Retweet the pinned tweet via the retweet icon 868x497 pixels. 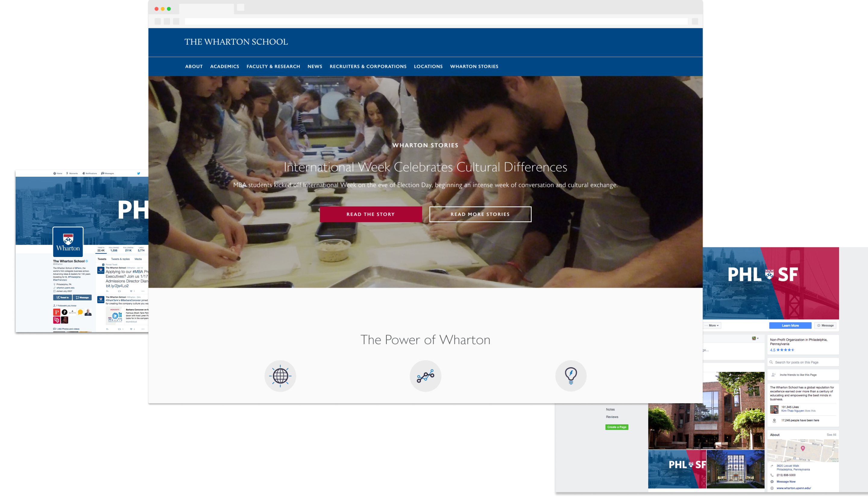tap(120, 291)
